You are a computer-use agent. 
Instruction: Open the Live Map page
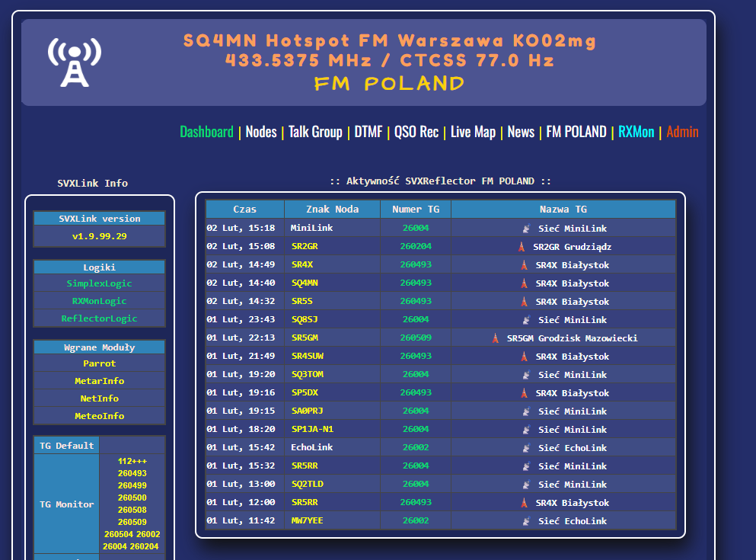pos(473,132)
